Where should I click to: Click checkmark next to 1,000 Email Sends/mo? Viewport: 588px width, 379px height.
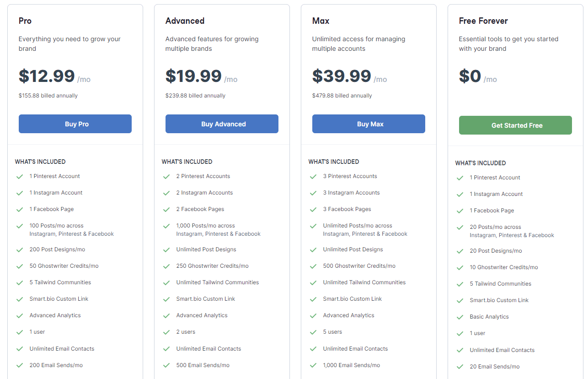click(x=313, y=366)
